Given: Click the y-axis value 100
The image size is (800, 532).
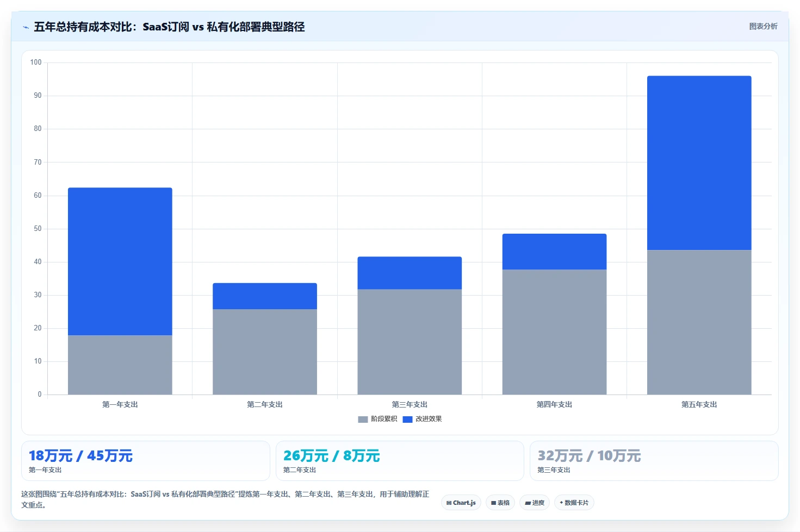Looking at the screenshot, I should (36, 62).
